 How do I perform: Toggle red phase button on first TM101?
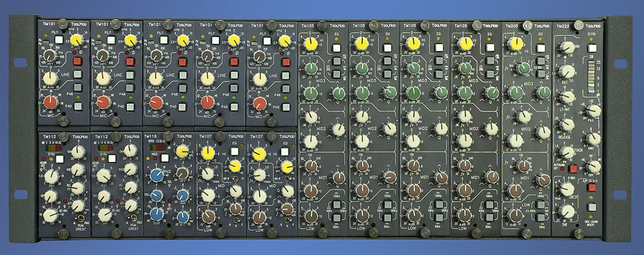click(77, 62)
